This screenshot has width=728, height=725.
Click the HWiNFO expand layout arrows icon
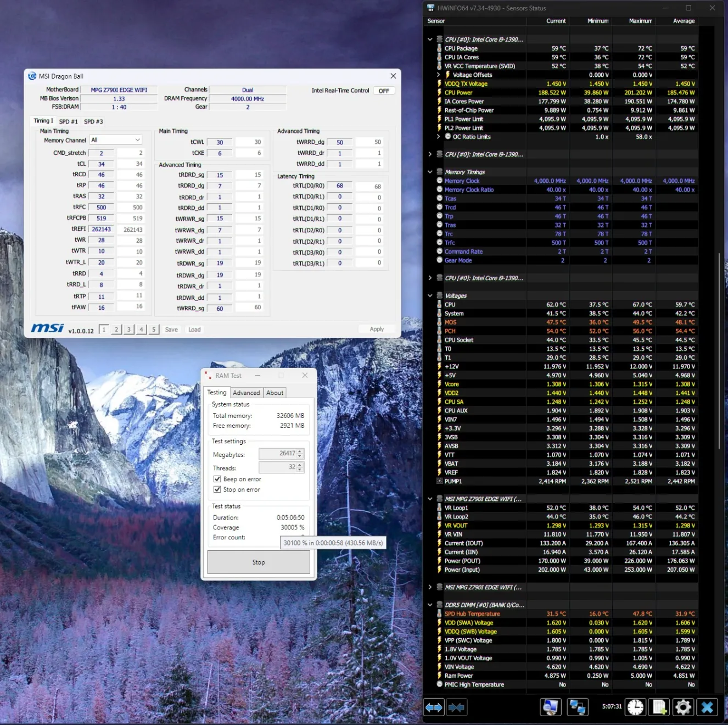(x=434, y=707)
